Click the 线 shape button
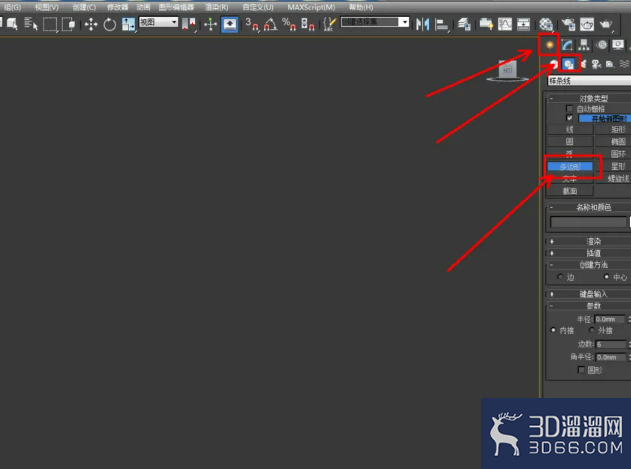The height and width of the screenshot is (469, 631). click(x=569, y=129)
